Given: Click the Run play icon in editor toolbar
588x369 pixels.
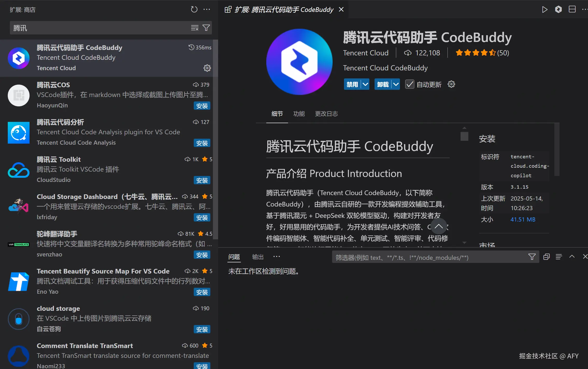Looking at the screenshot, I should [x=544, y=10].
